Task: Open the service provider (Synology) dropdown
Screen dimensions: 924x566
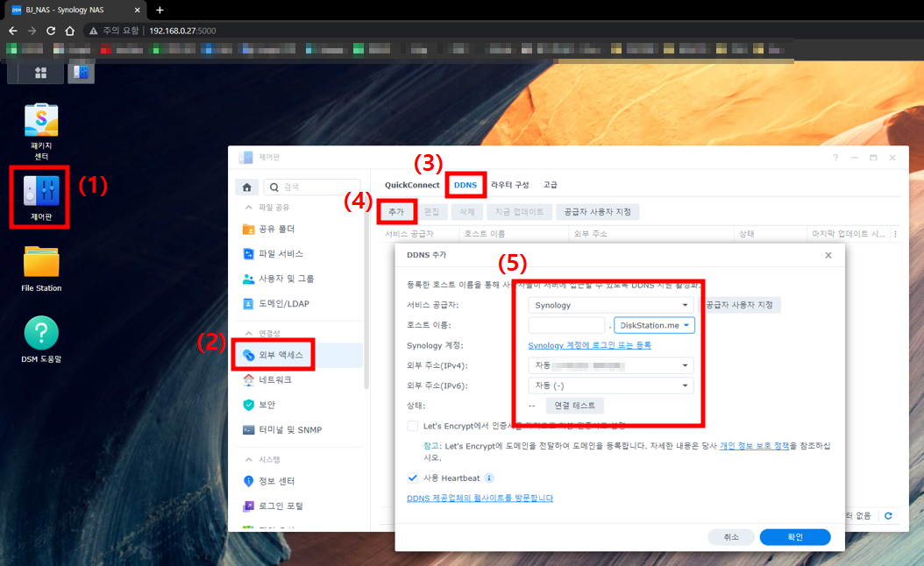Action: tap(610, 305)
